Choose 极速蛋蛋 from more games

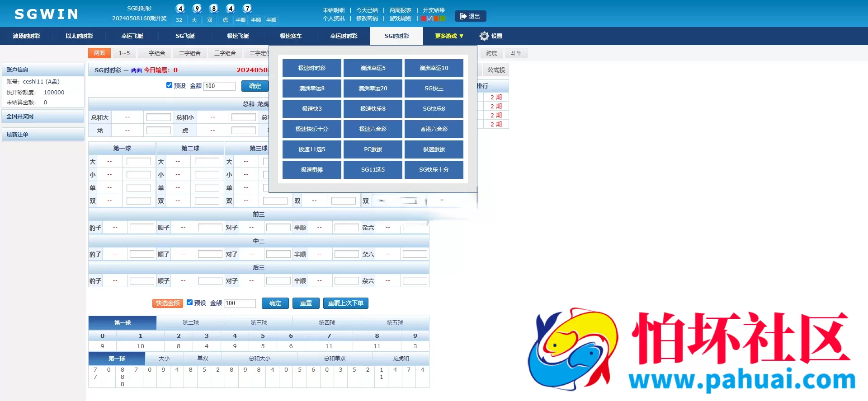(434, 149)
